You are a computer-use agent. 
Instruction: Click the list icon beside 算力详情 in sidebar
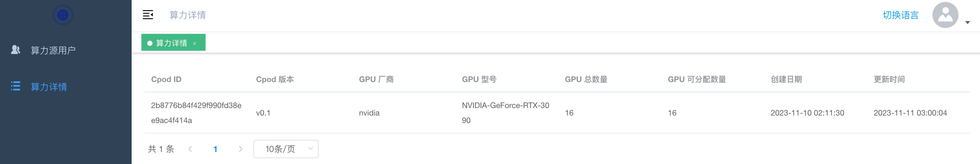coord(16,86)
